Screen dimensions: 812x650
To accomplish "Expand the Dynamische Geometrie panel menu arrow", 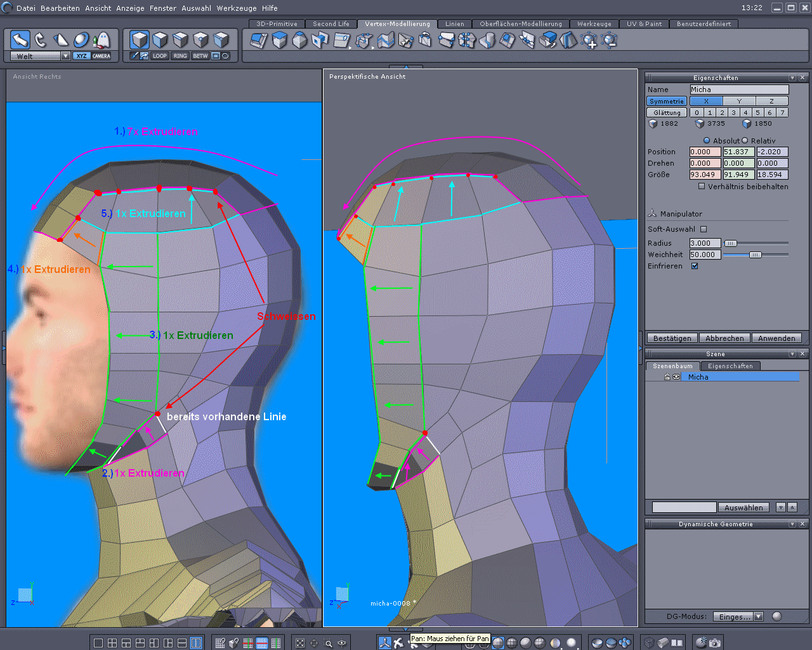I will coord(792,524).
